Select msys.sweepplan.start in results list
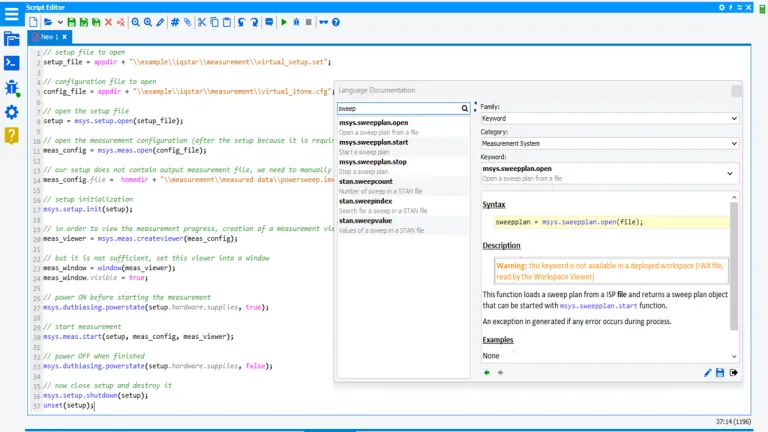768x432 pixels. click(403, 146)
